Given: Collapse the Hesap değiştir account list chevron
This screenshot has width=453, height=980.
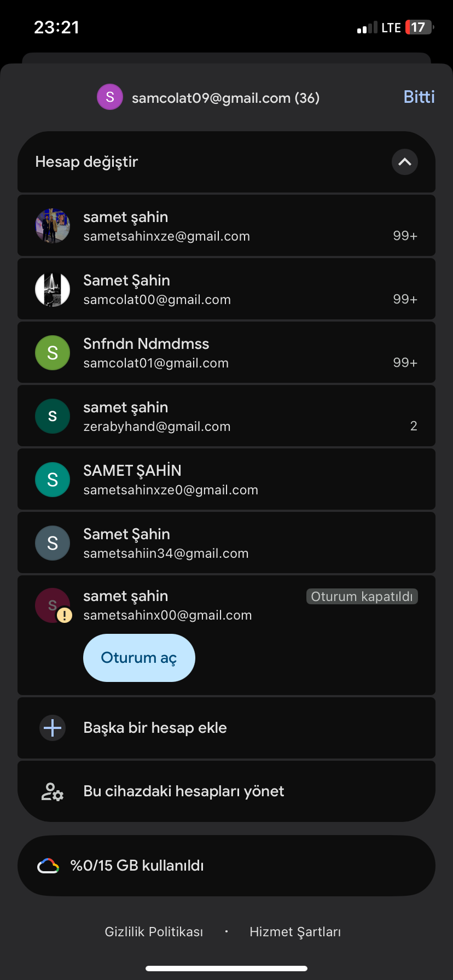Looking at the screenshot, I should (405, 162).
